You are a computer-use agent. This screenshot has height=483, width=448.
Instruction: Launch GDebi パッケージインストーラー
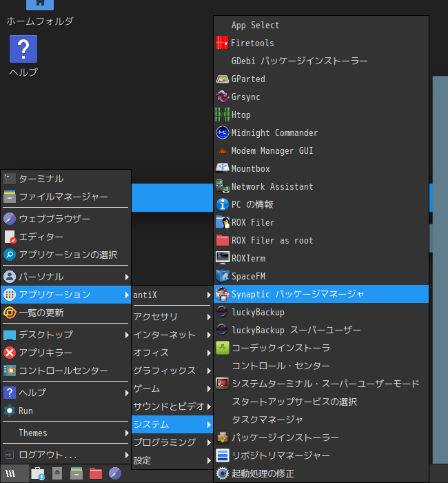[x=321, y=61]
